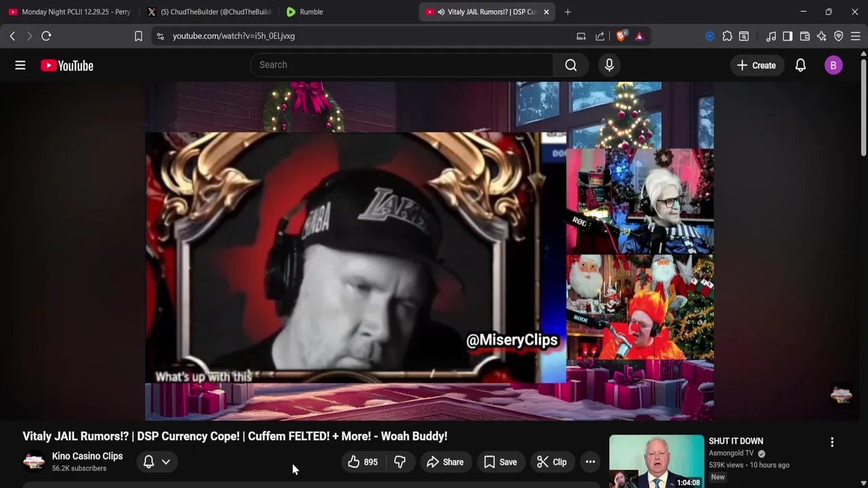The height and width of the screenshot is (488, 868).
Task: Click the SHUT IT DOWN video thumbnail
Action: tap(656, 462)
